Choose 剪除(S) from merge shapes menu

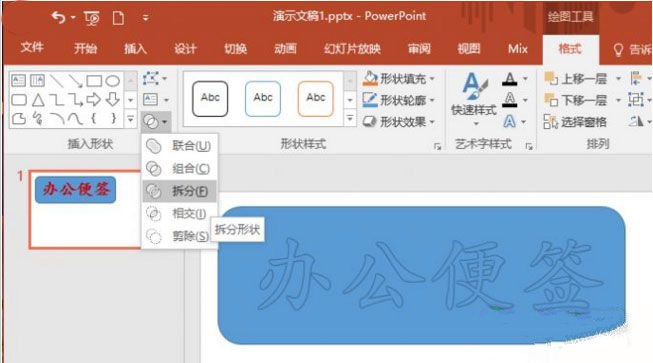[179, 236]
